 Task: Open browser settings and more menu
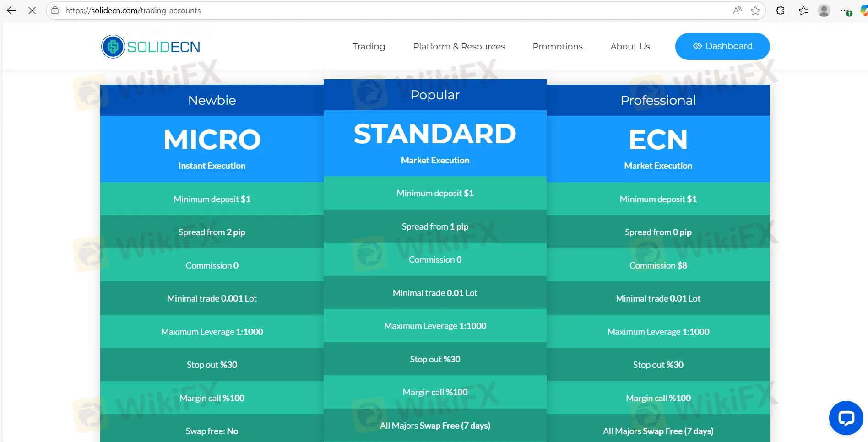[x=845, y=11]
